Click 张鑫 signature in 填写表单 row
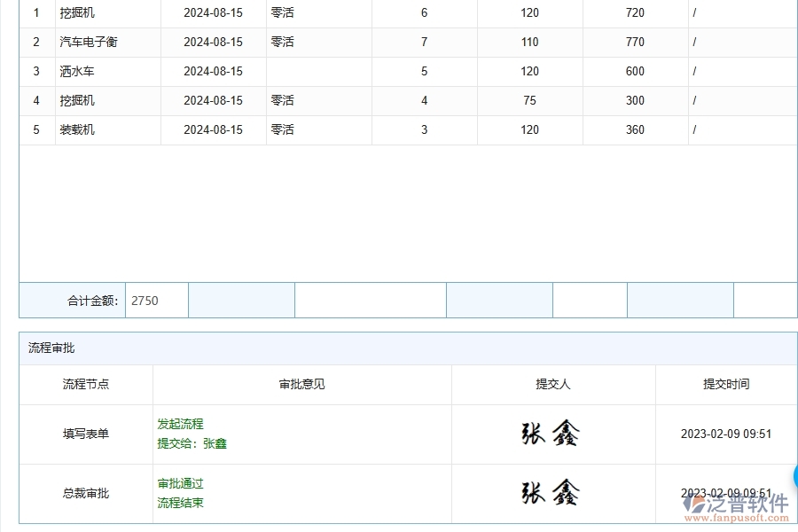The image size is (798, 532). pos(552,434)
